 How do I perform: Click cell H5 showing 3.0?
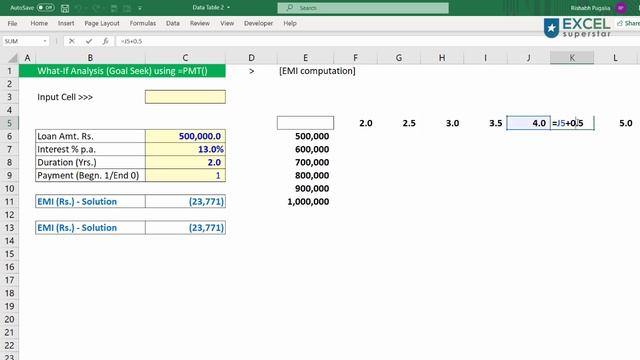click(442, 123)
